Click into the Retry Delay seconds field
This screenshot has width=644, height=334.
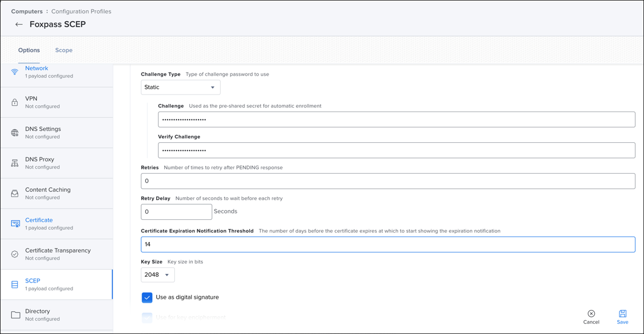coord(176,212)
